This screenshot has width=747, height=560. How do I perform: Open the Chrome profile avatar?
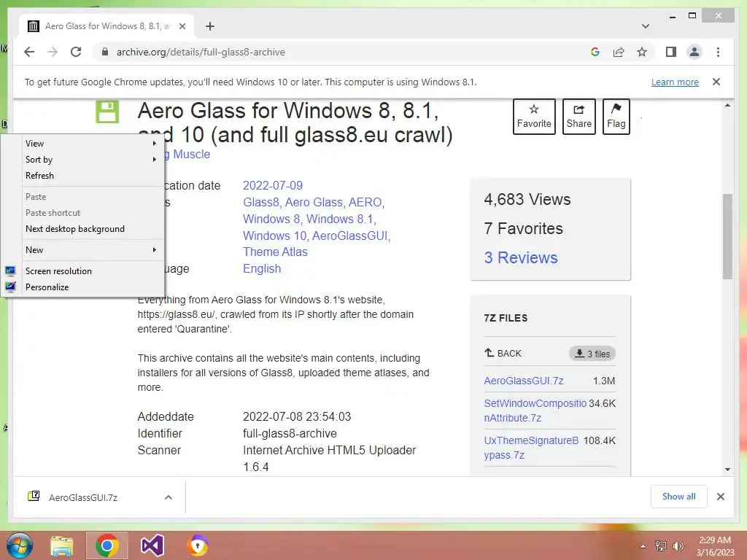click(694, 52)
